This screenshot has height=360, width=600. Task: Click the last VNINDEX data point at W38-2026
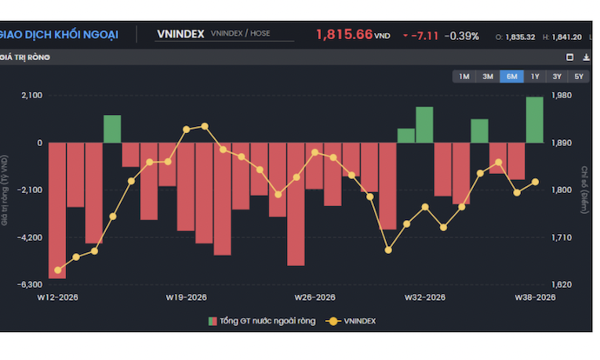click(x=535, y=182)
